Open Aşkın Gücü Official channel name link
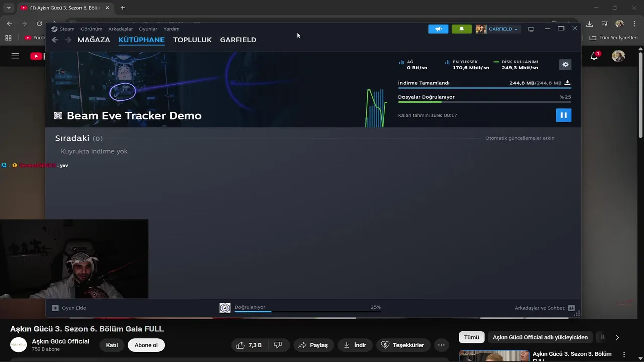Viewport: 644px width, 362px height. click(x=60, y=341)
